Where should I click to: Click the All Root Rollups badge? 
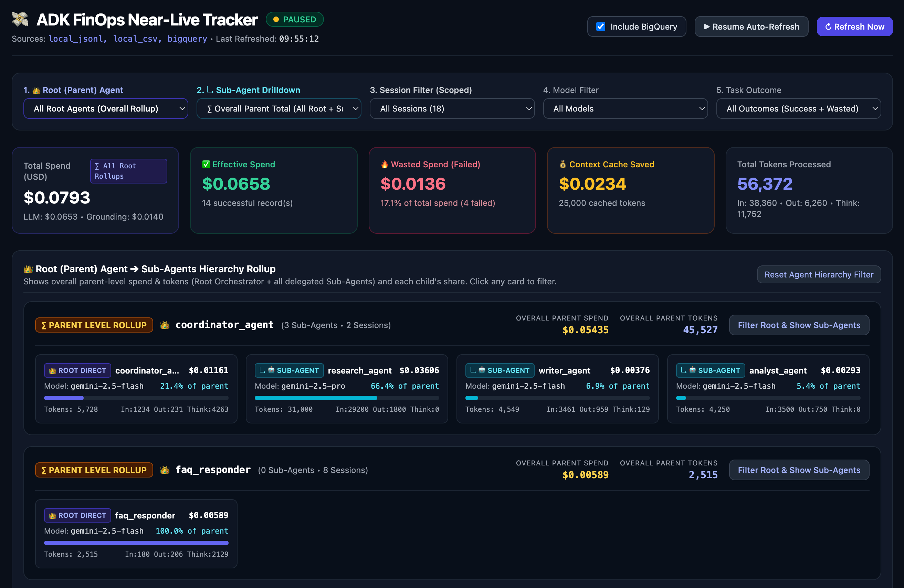[128, 171]
